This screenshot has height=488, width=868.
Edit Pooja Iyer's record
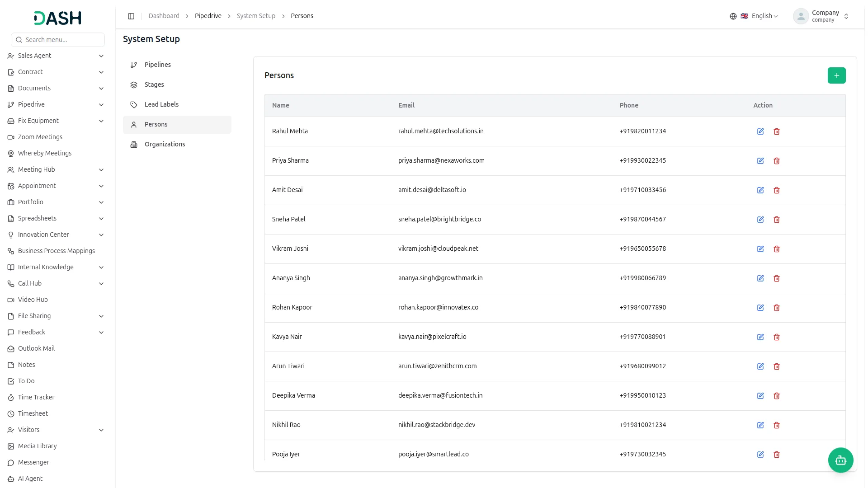[760, 455]
